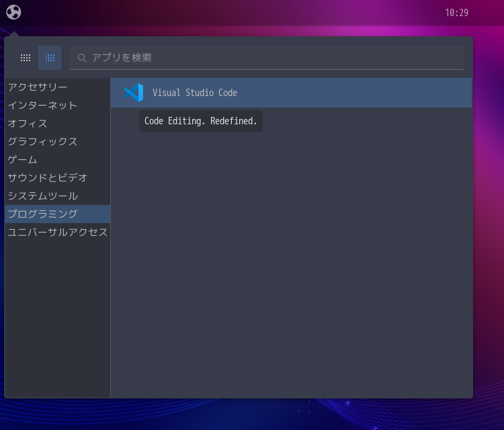Screen dimensions: 504x430
Task: Open the アクセサリー category
Action: tap(58, 87)
